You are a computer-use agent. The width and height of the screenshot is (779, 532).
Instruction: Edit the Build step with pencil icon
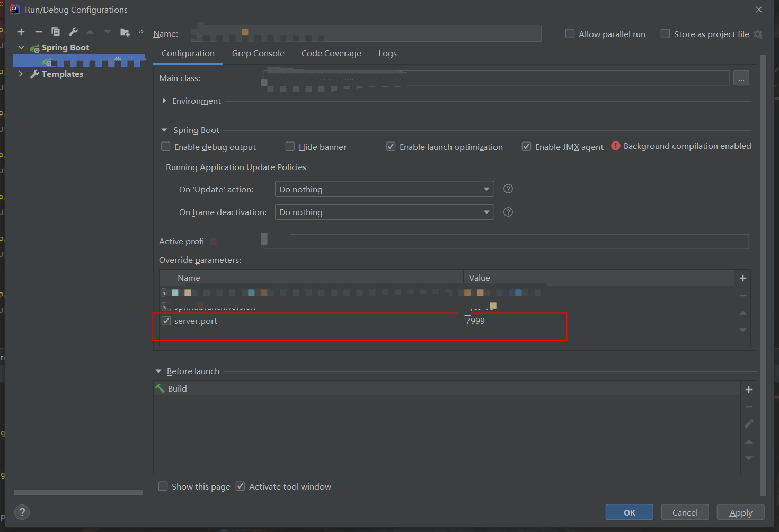pos(749,424)
